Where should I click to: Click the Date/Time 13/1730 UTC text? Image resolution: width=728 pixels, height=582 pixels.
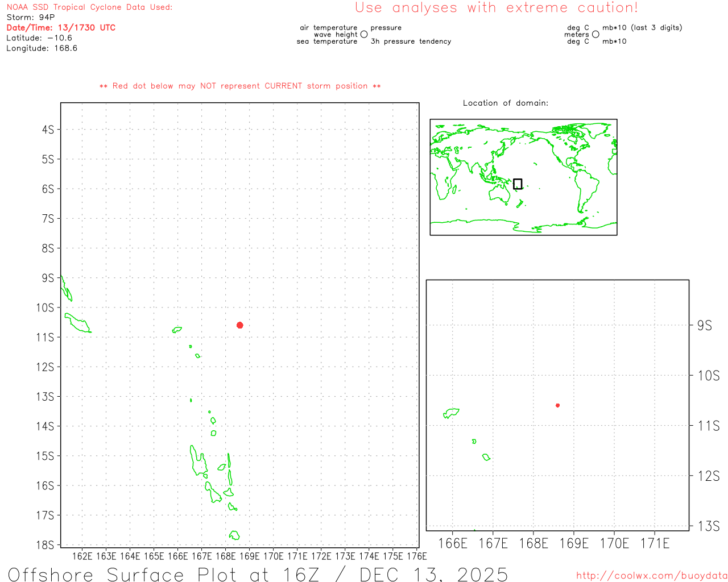coord(61,27)
